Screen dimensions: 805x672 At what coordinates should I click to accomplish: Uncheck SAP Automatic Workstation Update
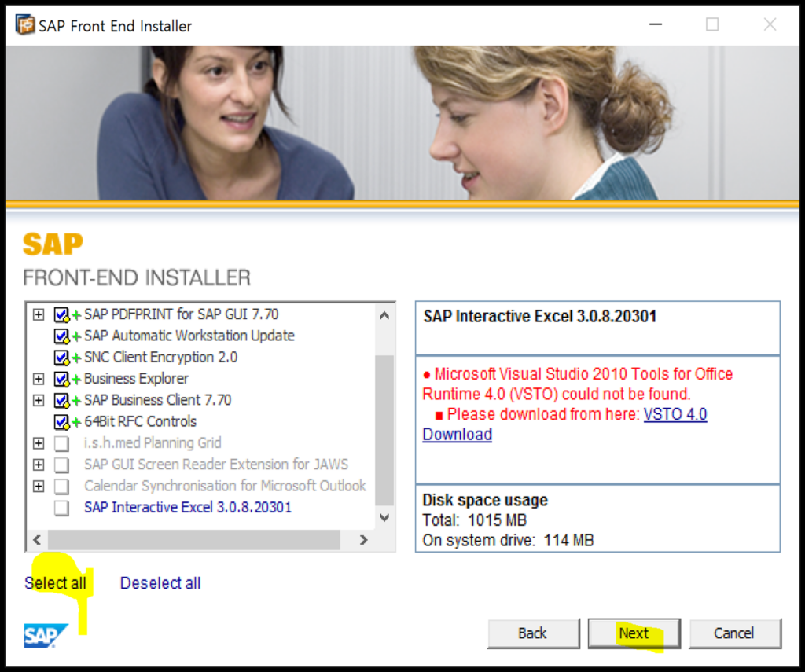point(61,336)
